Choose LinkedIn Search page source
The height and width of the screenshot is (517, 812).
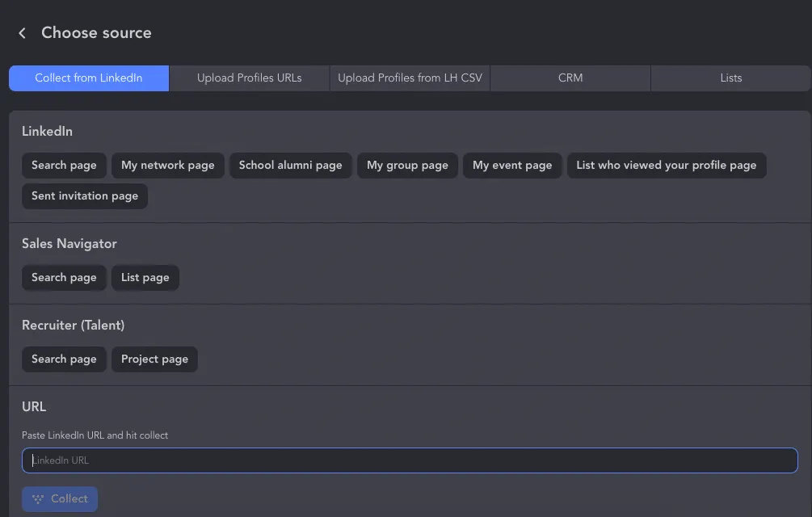(x=64, y=165)
